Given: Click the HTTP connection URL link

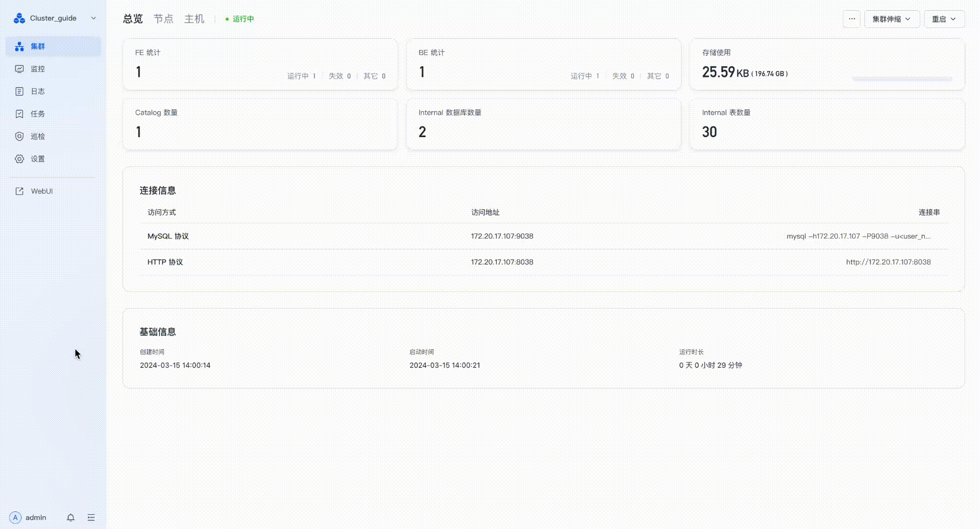Looking at the screenshot, I should tap(888, 262).
